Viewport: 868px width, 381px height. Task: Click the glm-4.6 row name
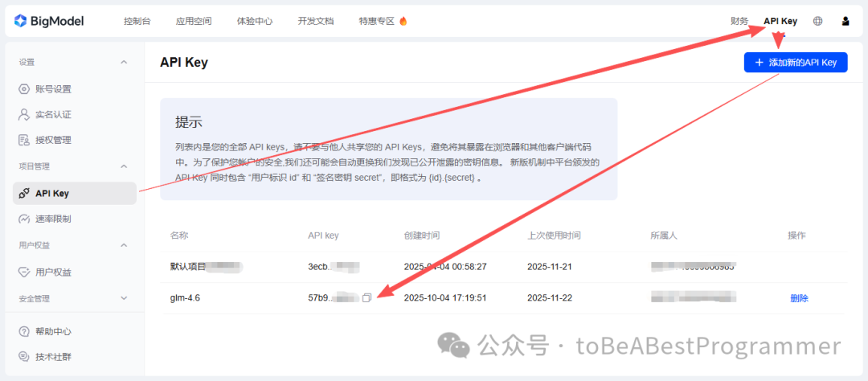pos(185,298)
